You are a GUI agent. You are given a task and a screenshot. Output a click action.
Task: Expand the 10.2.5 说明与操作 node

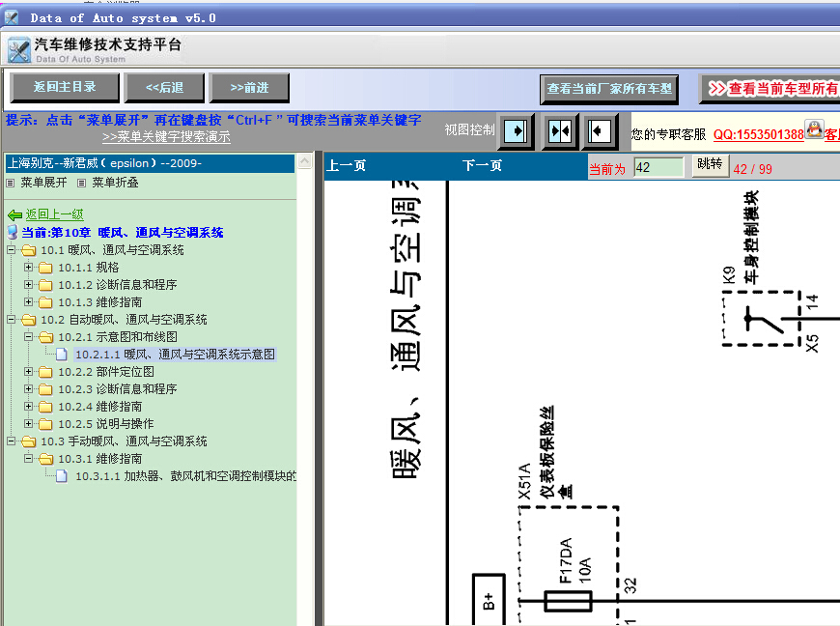[28, 423]
